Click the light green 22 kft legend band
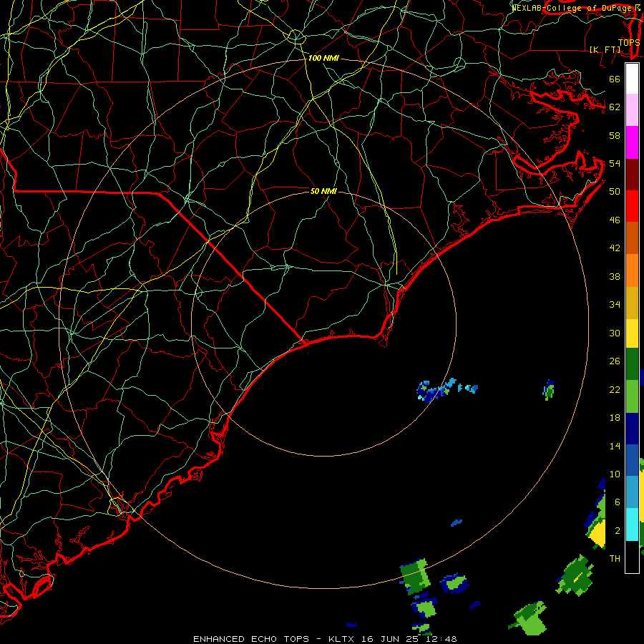The image size is (644, 644). point(632,396)
